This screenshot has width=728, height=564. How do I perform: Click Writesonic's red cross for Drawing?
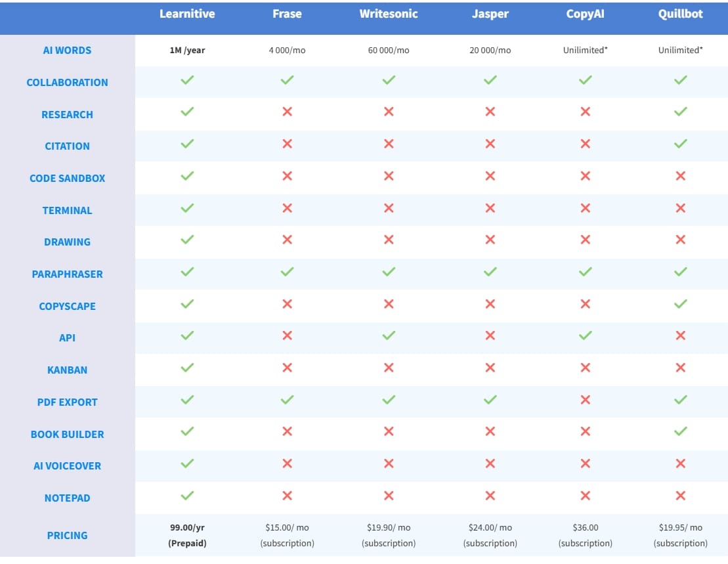coord(389,240)
